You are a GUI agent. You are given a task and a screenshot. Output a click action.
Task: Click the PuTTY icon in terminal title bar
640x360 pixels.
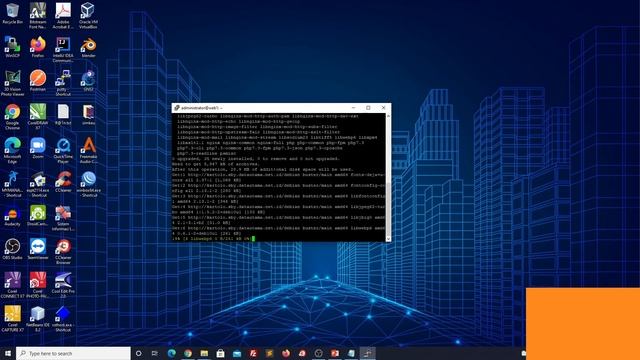[x=177, y=108]
